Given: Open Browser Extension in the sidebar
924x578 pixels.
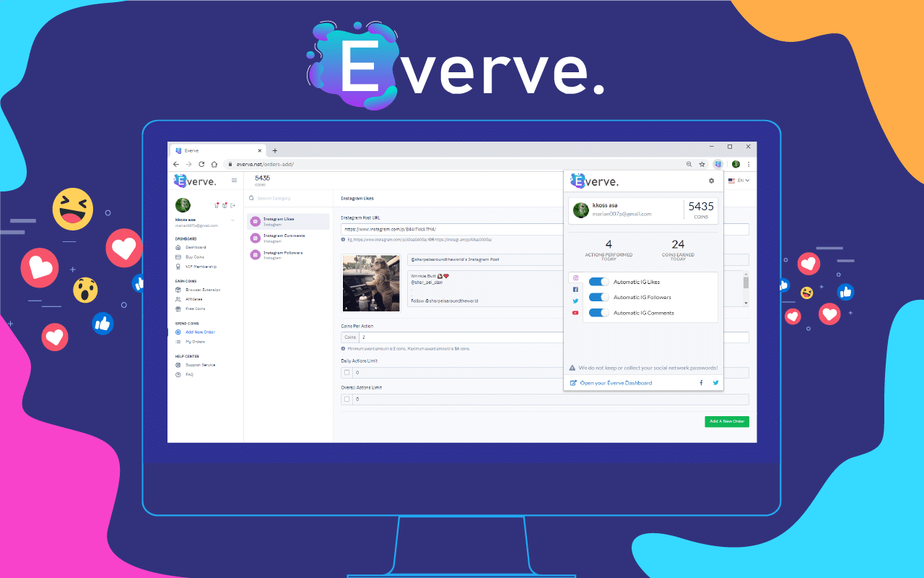Looking at the screenshot, I should coord(203,290).
